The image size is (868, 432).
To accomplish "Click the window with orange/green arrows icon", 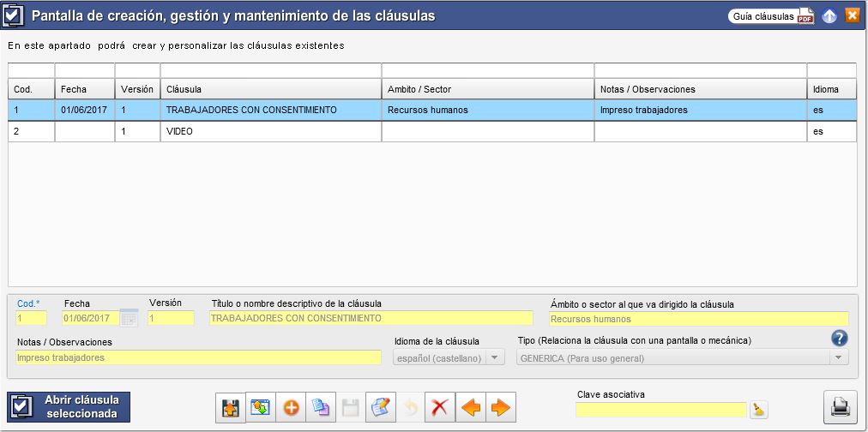I will pyautogui.click(x=260, y=408).
